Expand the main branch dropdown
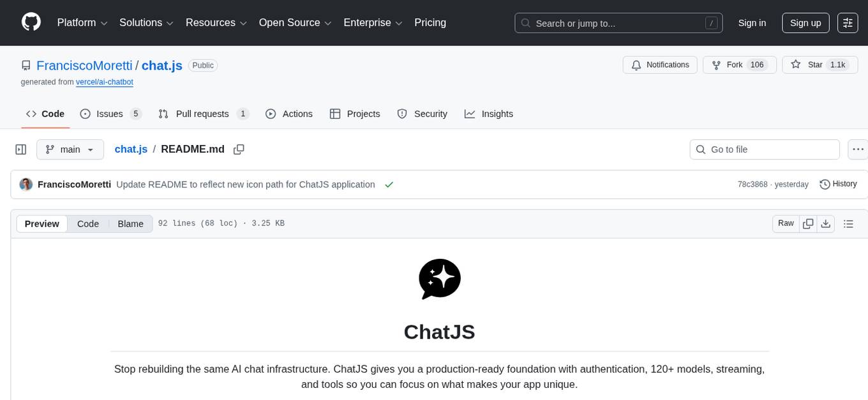Screen dimensions: 868x400 point(70,149)
